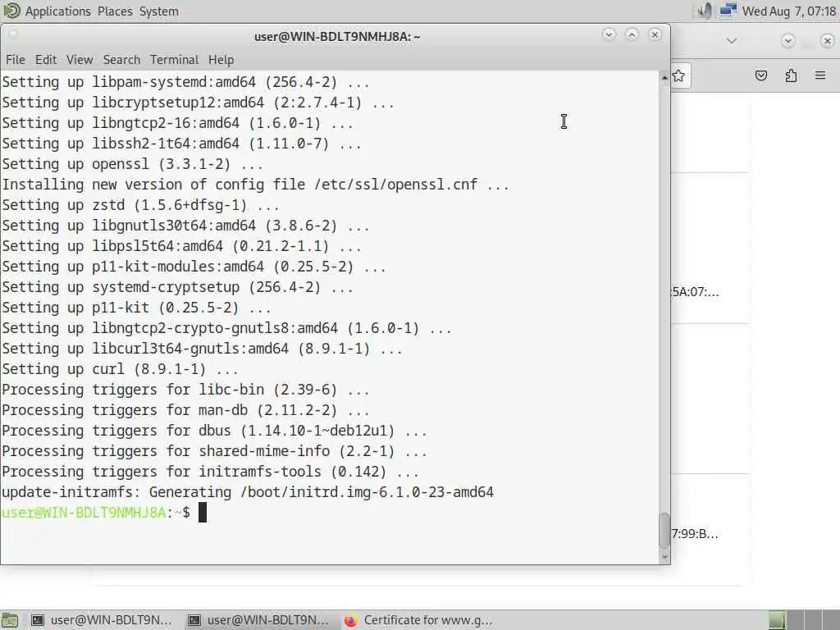Click the terminal title bar text
Image resolution: width=840 pixels, height=630 pixels.
pyautogui.click(x=337, y=36)
